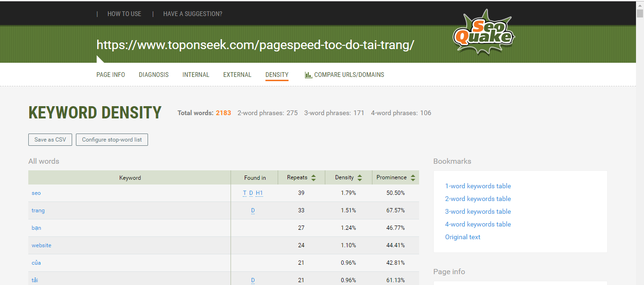The height and width of the screenshot is (285, 644).
Task: Select the Density tab
Action: coord(277,75)
